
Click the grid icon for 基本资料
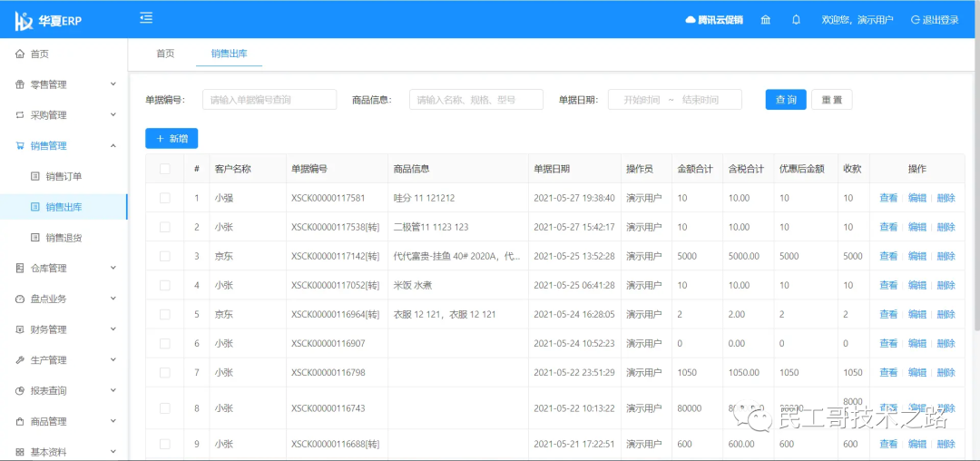(20, 452)
